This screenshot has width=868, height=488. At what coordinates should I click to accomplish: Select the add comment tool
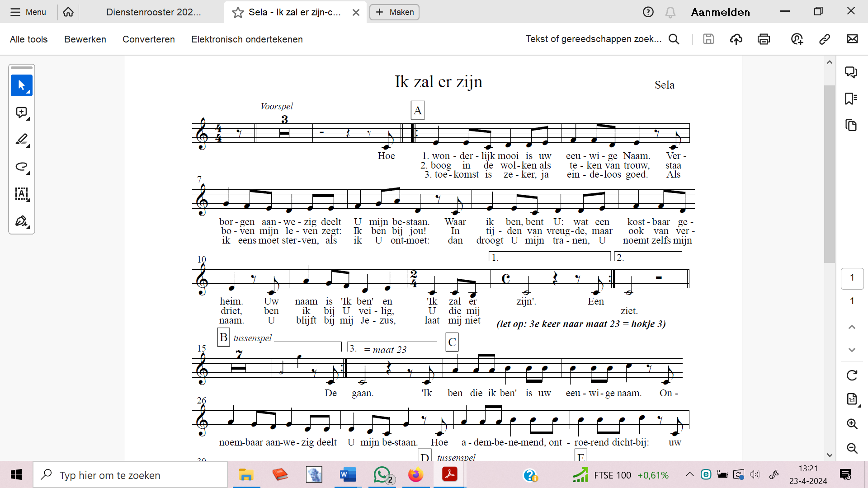tap(22, 113)
